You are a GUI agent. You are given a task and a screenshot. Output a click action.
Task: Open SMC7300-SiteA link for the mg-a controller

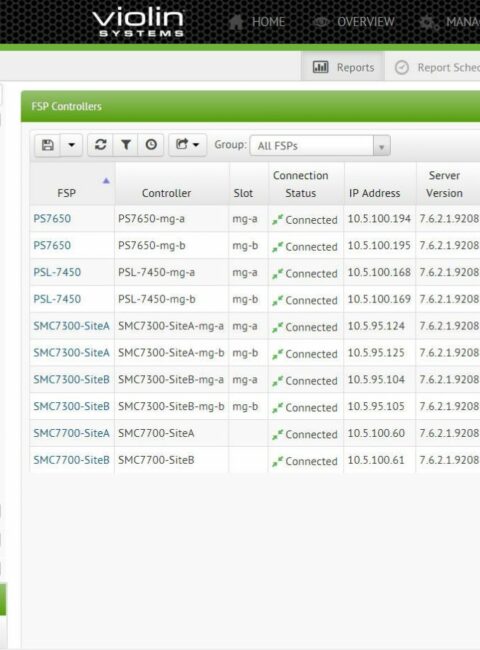[71, 326]
